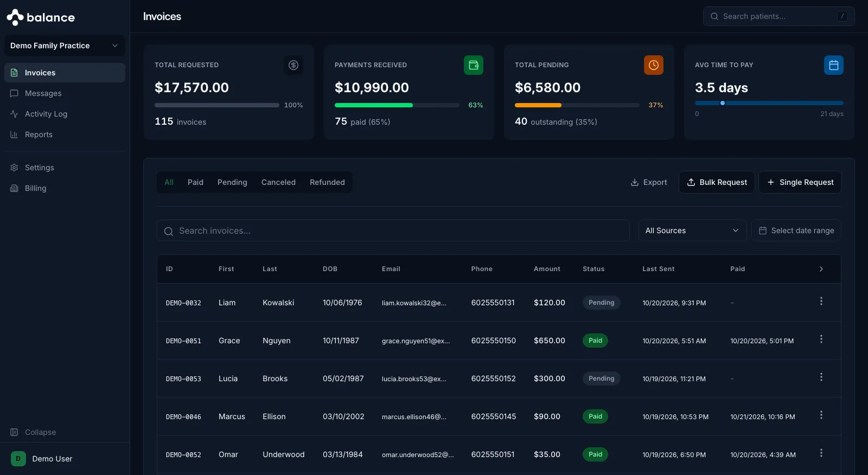Open row menu for Marcus Ellison
Image resolution: width=868 pixels, height=475 pixels.
pyautogui.click(x=821, y=415)
